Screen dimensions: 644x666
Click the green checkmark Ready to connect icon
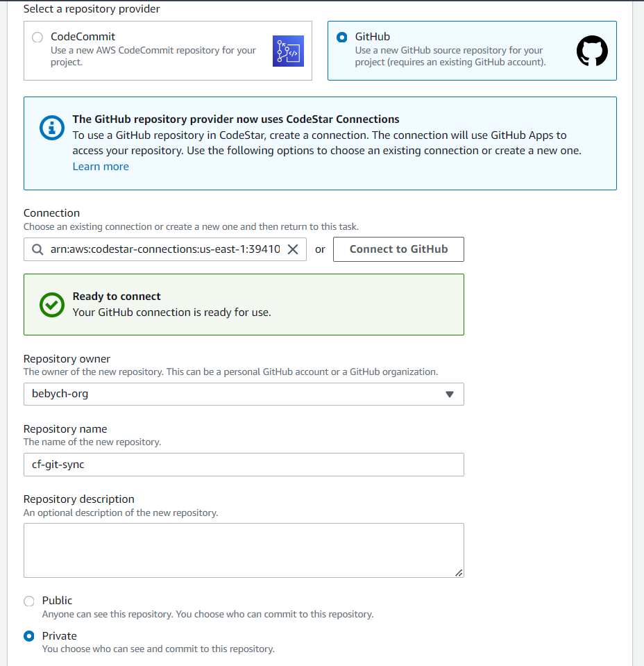point(52,305)
